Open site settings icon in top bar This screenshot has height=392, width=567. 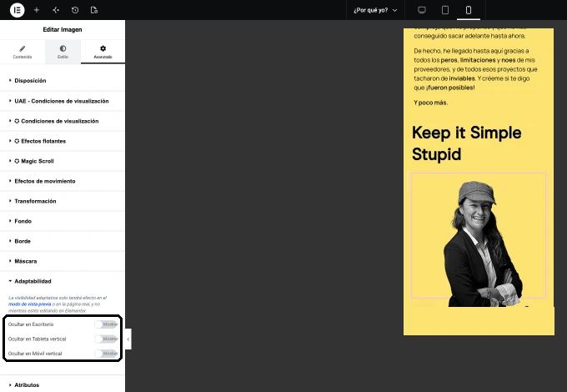56,10
